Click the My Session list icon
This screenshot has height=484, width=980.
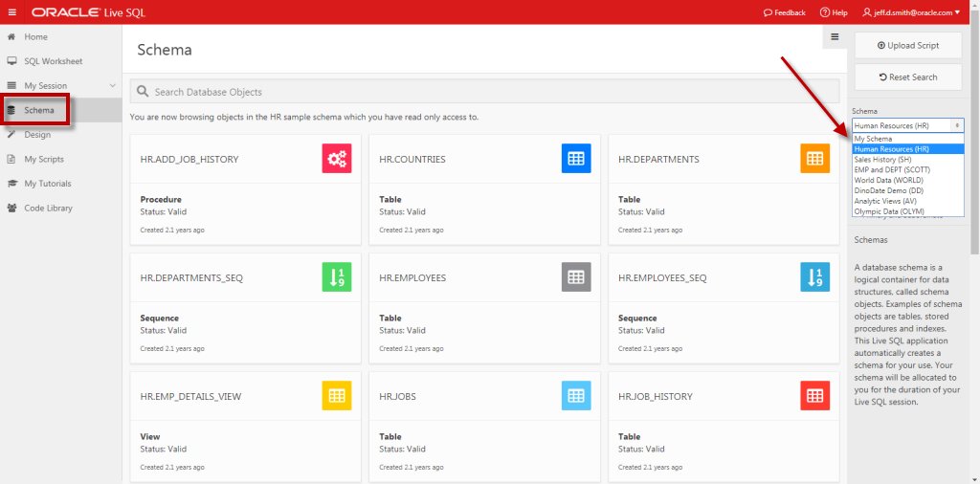11,85
